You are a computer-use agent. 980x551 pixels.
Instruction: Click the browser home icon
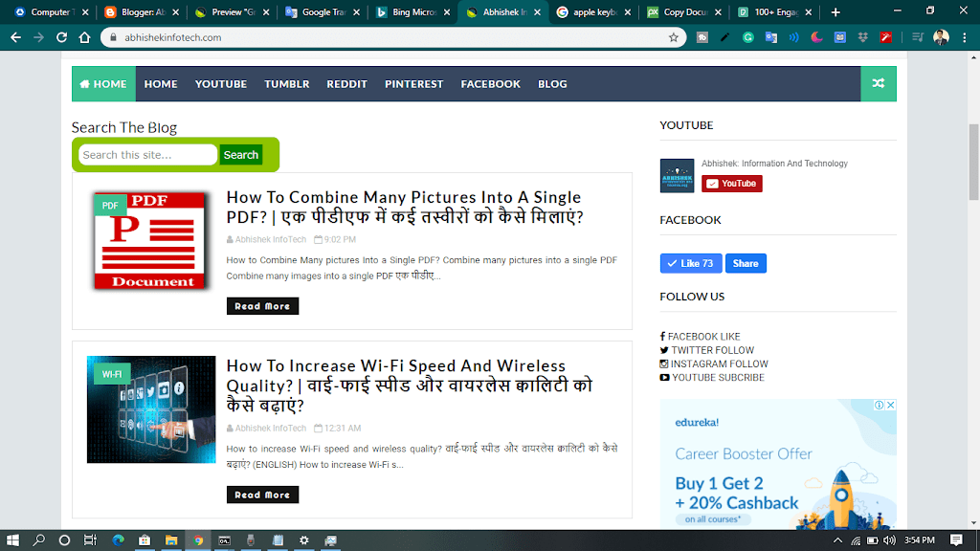85,37
